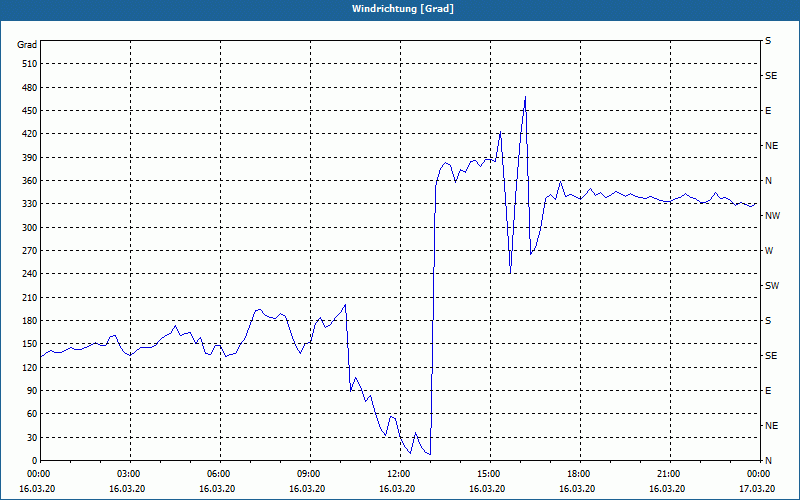This screenshot has width=800, height=500.
Task: Select the 60 degree axis label
Action: point(32,414)
